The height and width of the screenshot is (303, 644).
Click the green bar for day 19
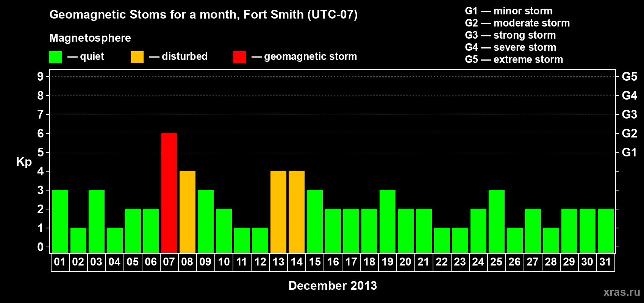coord(388,222)
